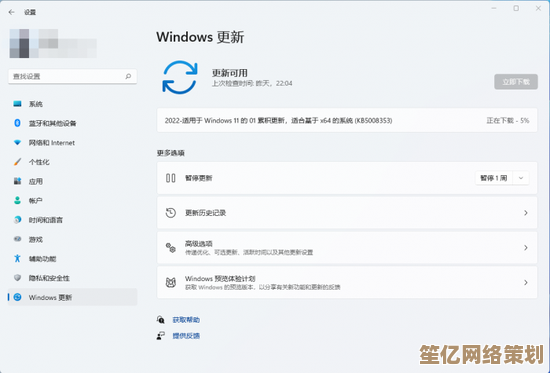Open 系统 settings category
The width and height of the screenshot is (550, 373).
(x=72, y=104)
